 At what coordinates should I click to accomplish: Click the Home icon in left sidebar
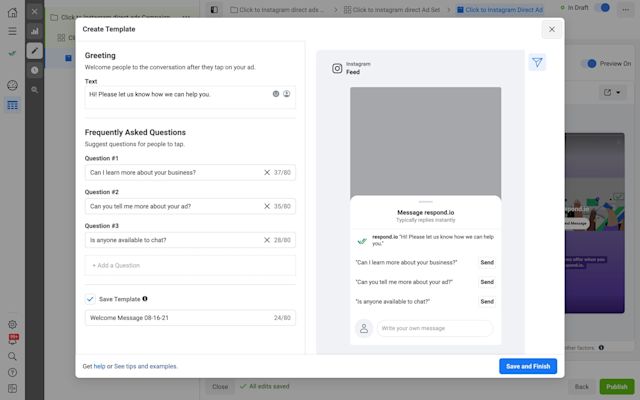pyautogui.click(x=12, y=12)
